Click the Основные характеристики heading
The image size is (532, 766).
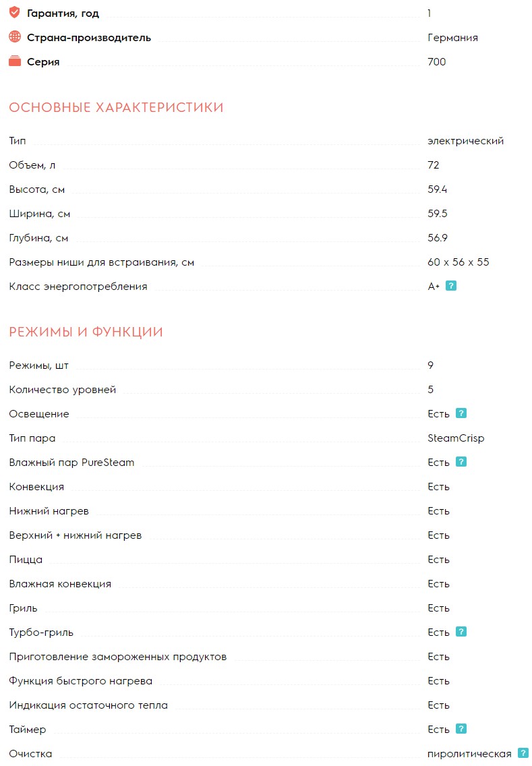click(116, 108)
